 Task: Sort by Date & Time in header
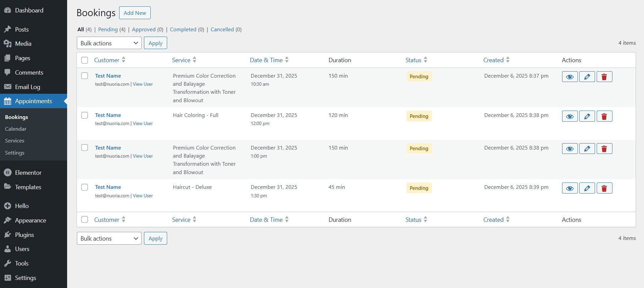269,60
